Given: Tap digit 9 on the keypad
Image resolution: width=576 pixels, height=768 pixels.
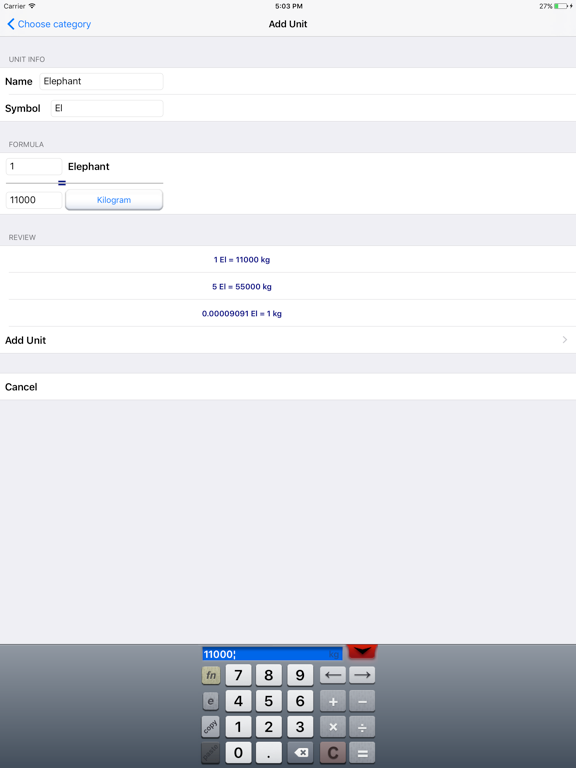Looking at the screenshot, I should click(x=300, y=675).
